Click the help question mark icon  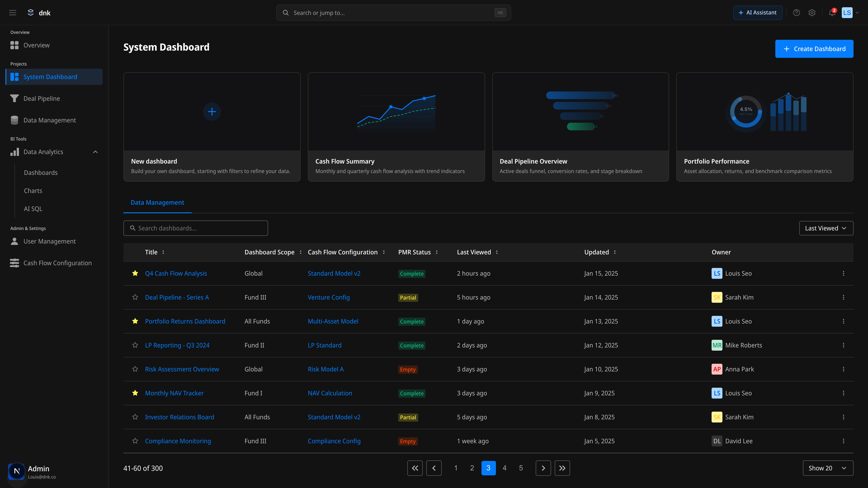click(796, 13)
